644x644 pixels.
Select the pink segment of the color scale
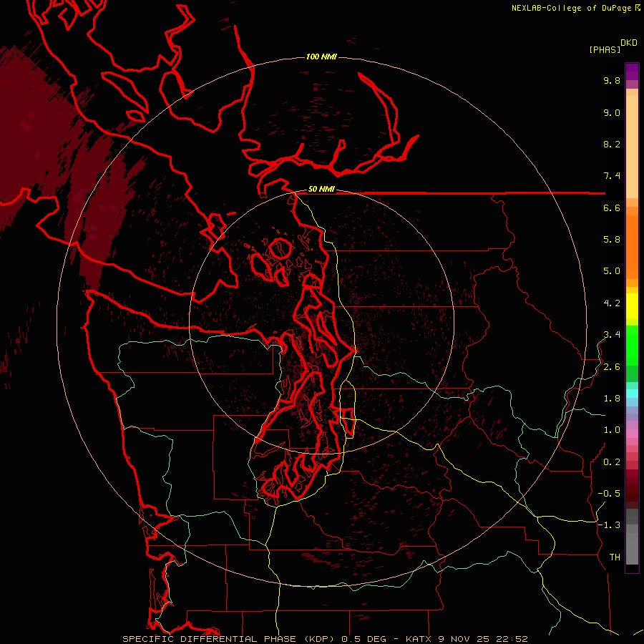pos(632,434)
